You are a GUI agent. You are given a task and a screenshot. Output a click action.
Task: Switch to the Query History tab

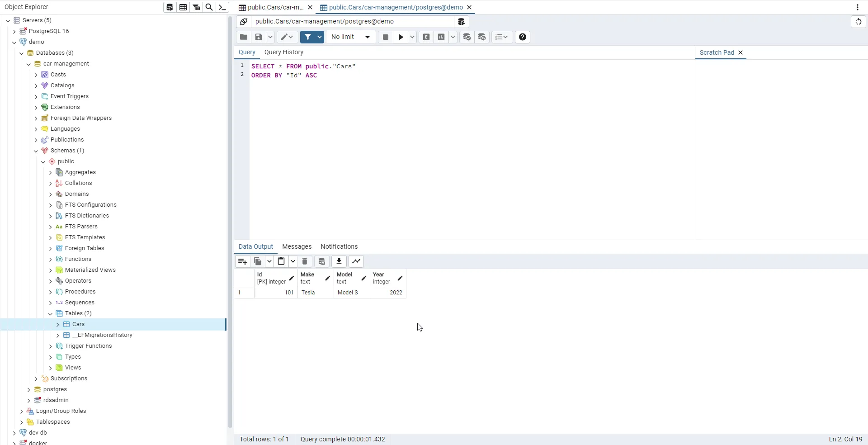click(283, 52)
